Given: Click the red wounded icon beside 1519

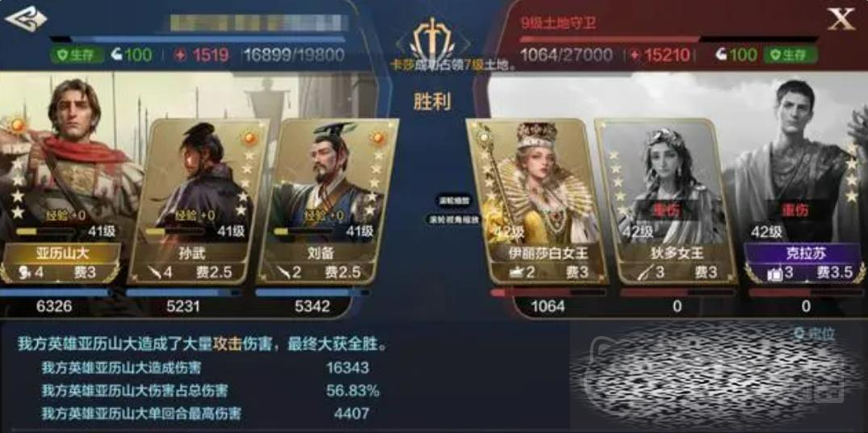Looking at the screenshot, I should pos(181,55).
